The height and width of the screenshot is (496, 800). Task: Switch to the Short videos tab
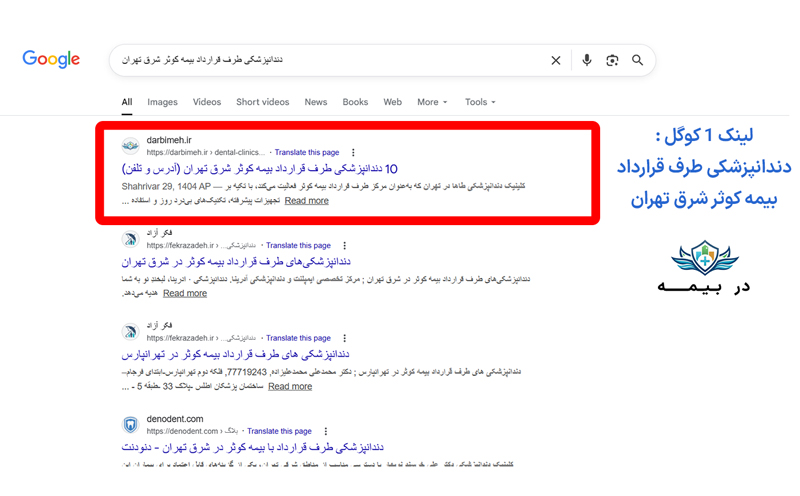262,102
